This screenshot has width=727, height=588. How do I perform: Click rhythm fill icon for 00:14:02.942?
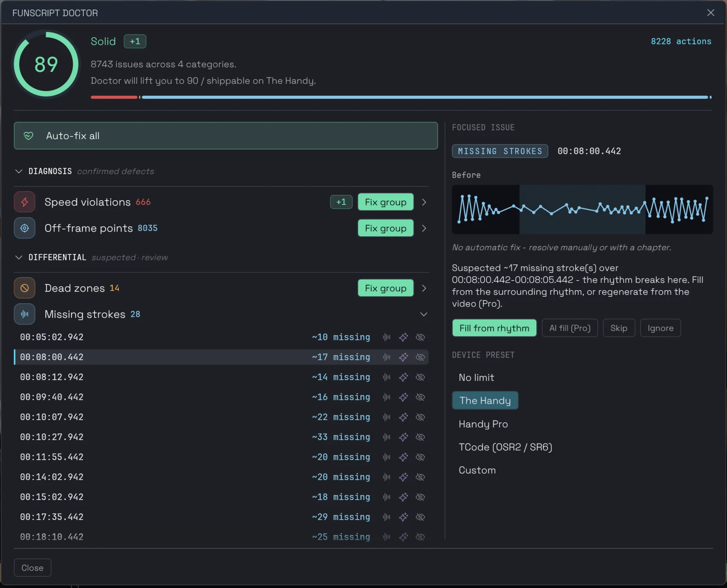coord(387,477)
